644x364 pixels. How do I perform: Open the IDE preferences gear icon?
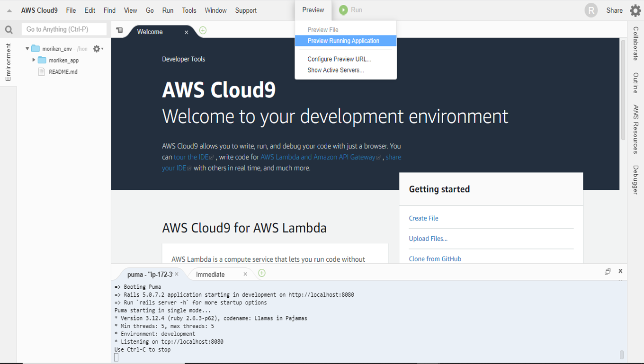point(635,10)
